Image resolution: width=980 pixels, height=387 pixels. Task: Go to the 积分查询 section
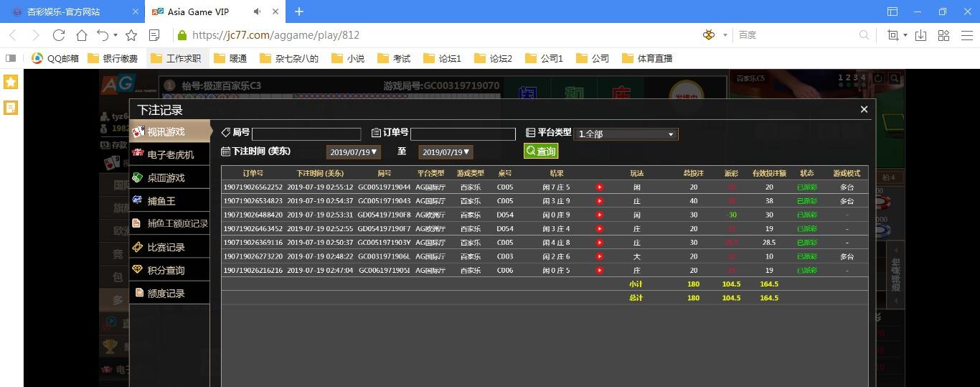(x=170, y=270)
